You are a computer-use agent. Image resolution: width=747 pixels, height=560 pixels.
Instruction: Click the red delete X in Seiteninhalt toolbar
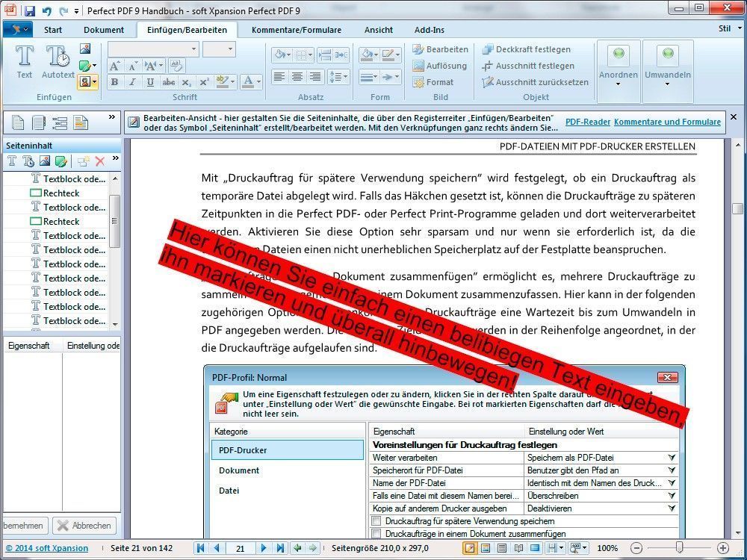tap(99, 161)
